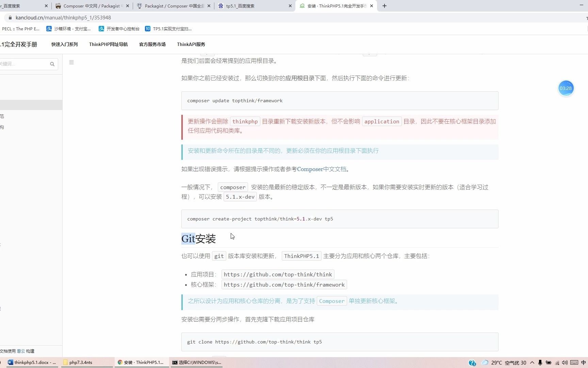
Task: Click the composer update topthink/framework code
Action: tap(235, 101)
